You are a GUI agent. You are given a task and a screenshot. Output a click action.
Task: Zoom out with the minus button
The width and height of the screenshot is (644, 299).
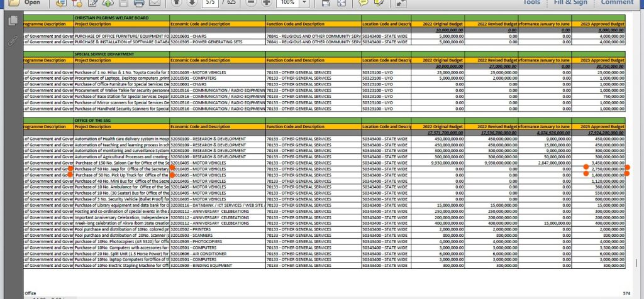pos(252,2)
